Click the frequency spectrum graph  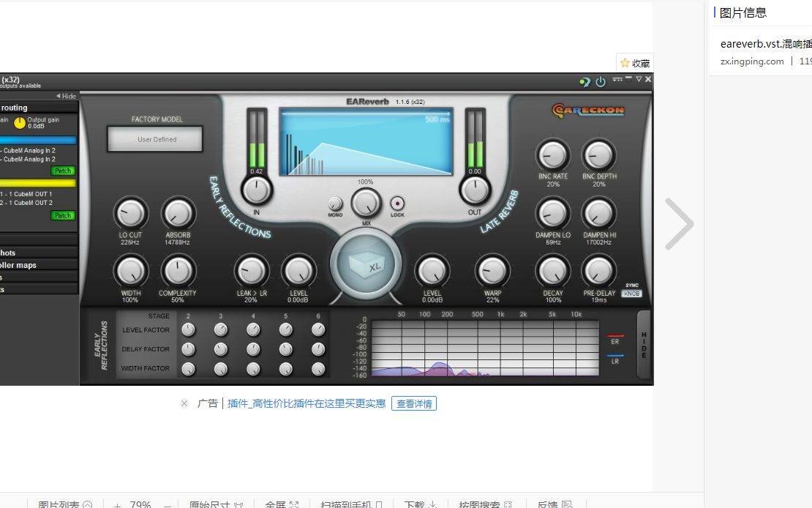(x=485, y=348)
